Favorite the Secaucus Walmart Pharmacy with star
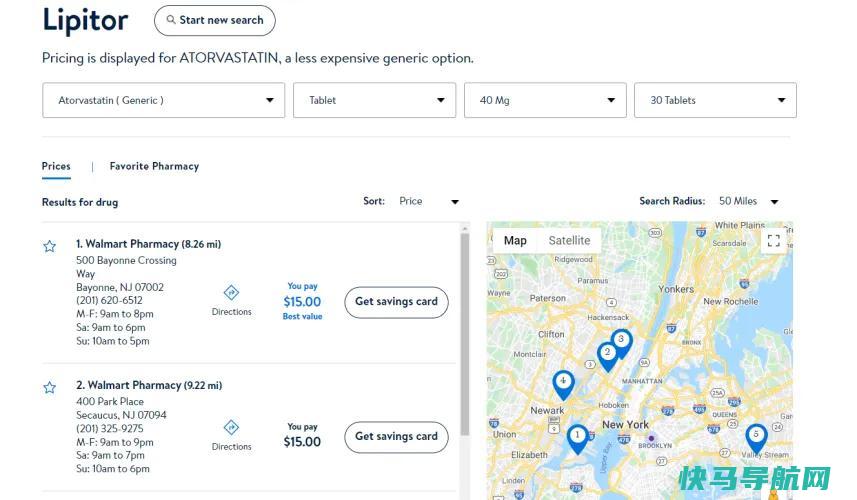 50,388
